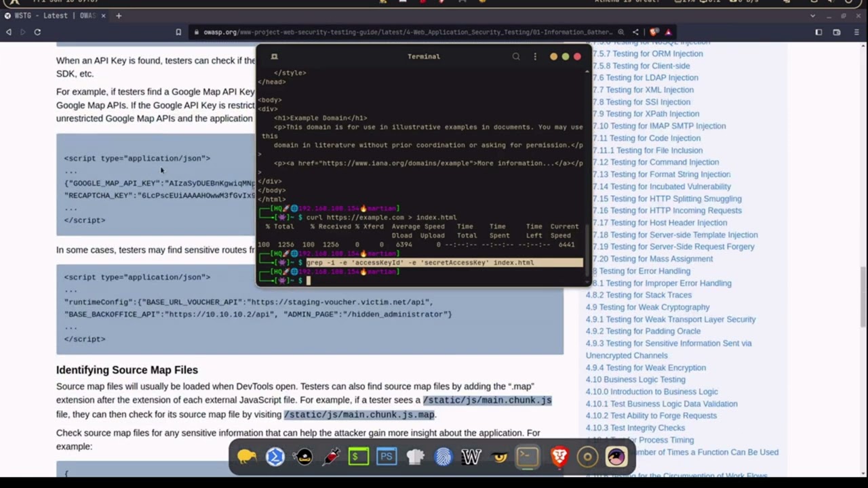Viewport: 868px width, 488px height.
Task: Focus the active terminal dock icon
Action: (528, 457)
